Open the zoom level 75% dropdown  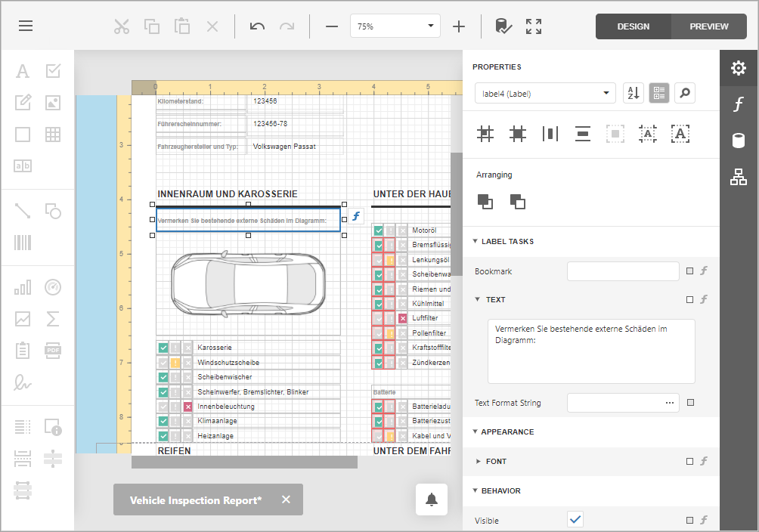coord(431,26)
